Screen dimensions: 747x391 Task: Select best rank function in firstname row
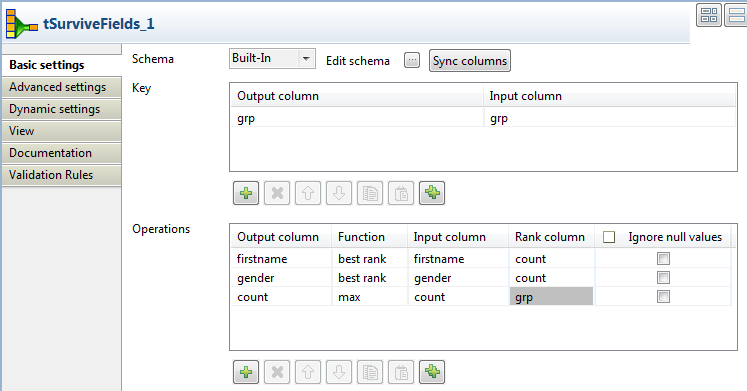coord(370,259)
